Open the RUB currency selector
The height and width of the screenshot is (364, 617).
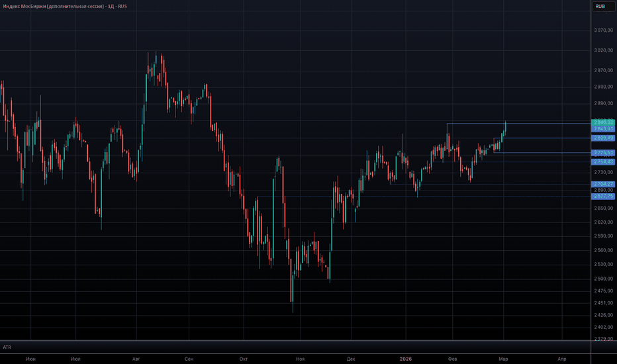point(603,7)
